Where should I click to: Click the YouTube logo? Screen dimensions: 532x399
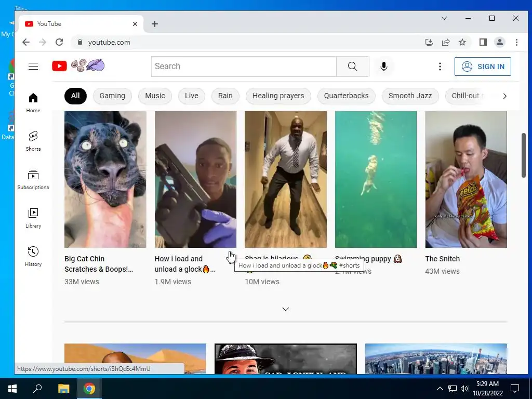(x=78, y=66)
